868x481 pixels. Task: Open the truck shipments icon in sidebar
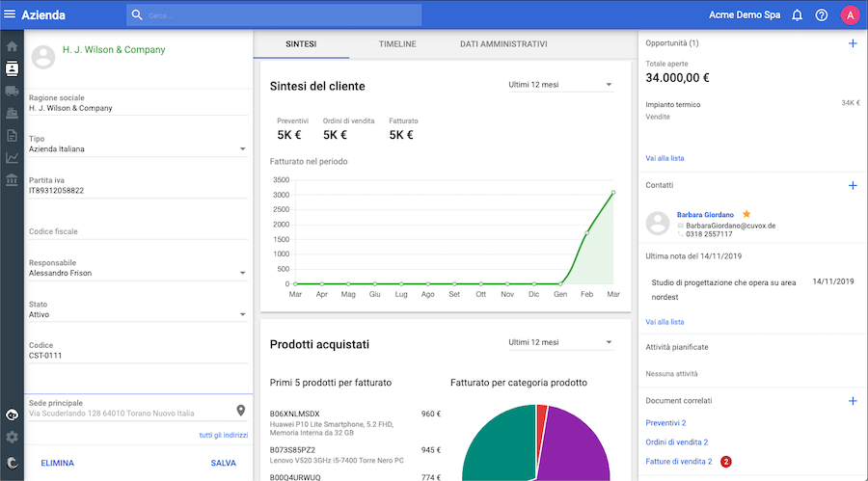(12, 92)
